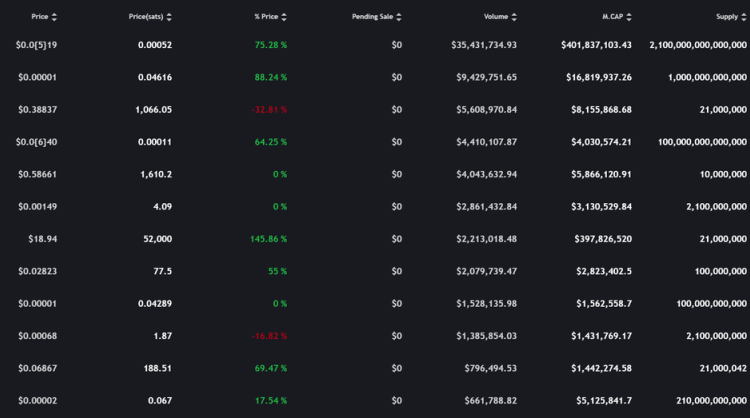Click the Supply column sort arrows
The height and width of the screenshot is (418, 750).
click(743, 17)
